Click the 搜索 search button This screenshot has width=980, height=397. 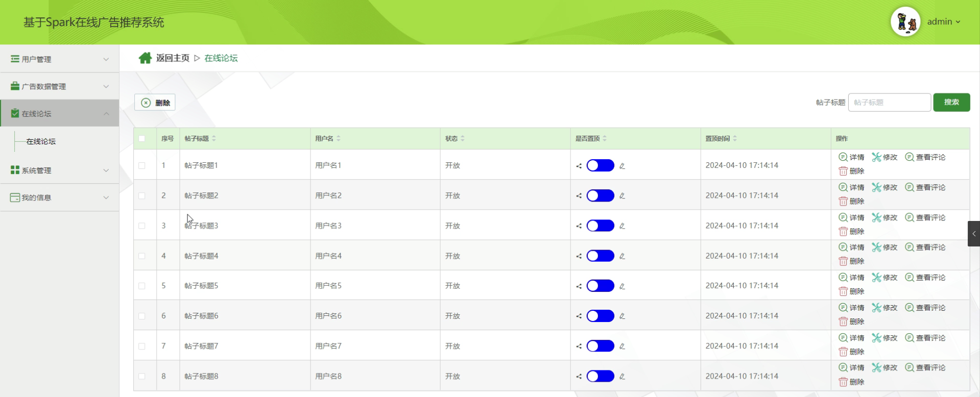(951, 102)
